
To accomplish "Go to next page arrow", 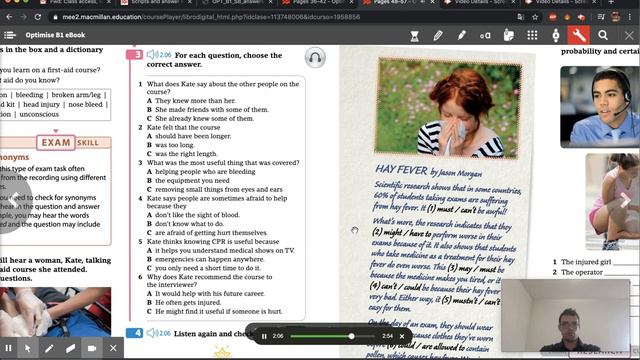I will point(624,200).
